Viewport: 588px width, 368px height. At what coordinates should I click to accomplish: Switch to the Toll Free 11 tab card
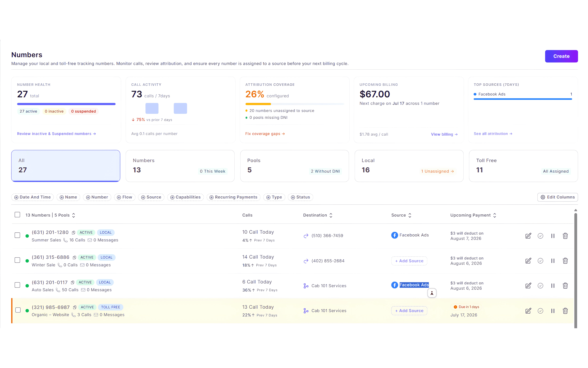click(x=523, y=166)
